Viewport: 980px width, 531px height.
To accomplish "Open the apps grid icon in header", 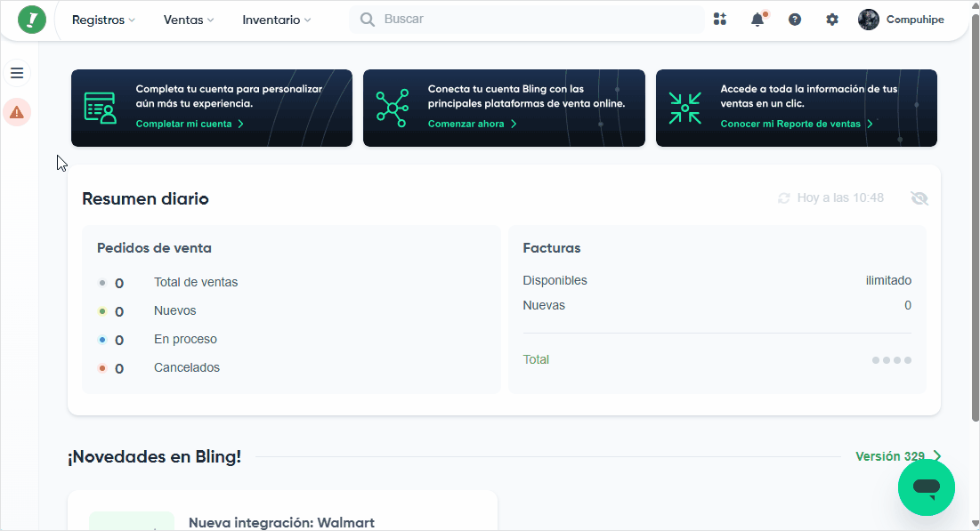I will 720,20.
